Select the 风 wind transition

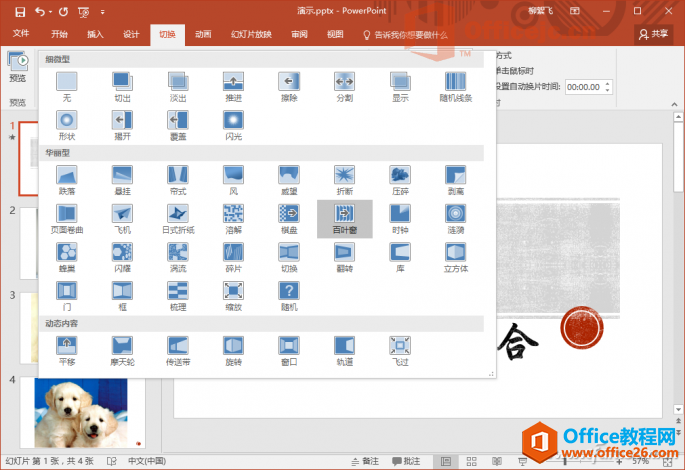[233, 180]
